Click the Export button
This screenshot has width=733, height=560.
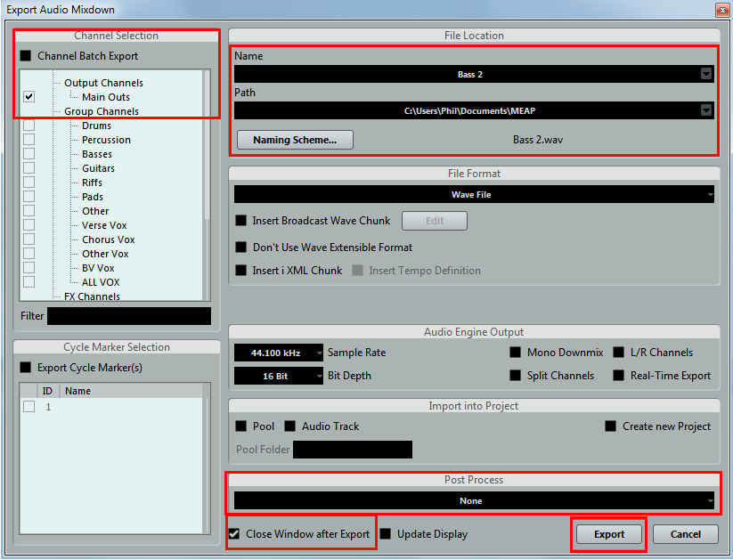609,534
